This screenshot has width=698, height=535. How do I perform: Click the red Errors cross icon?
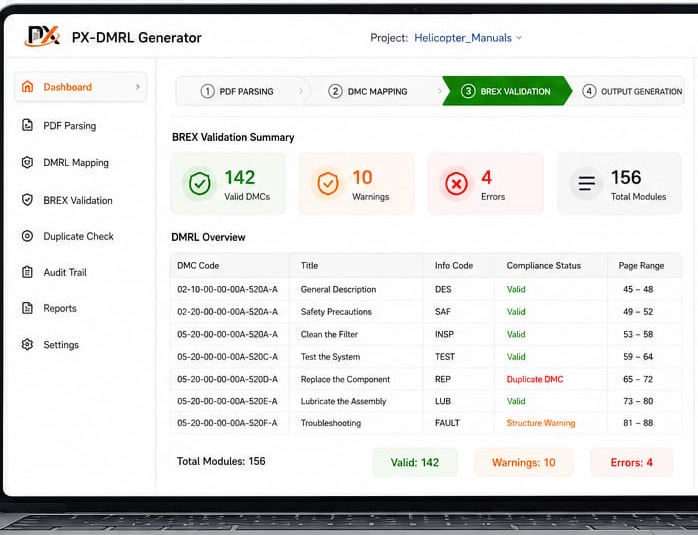(x=456, y=183)
